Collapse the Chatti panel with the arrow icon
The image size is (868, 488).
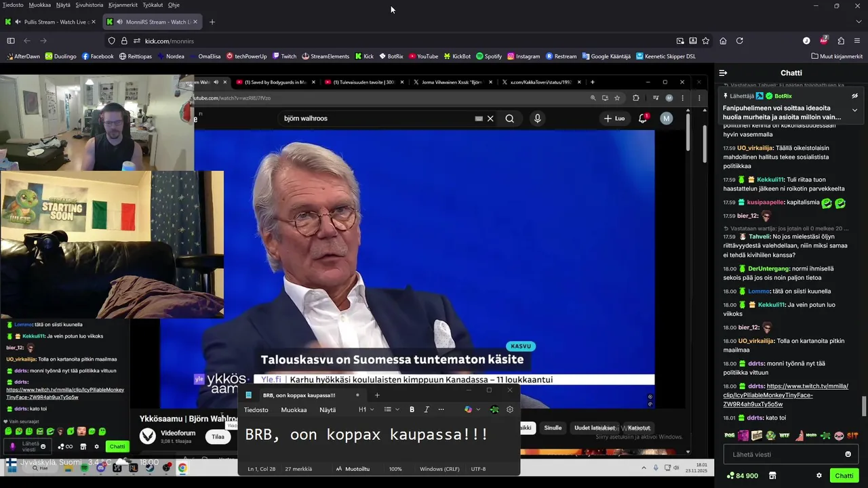723,73
